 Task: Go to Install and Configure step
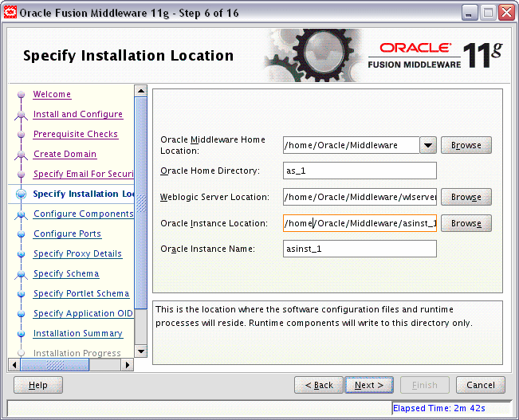pos(78,114)
